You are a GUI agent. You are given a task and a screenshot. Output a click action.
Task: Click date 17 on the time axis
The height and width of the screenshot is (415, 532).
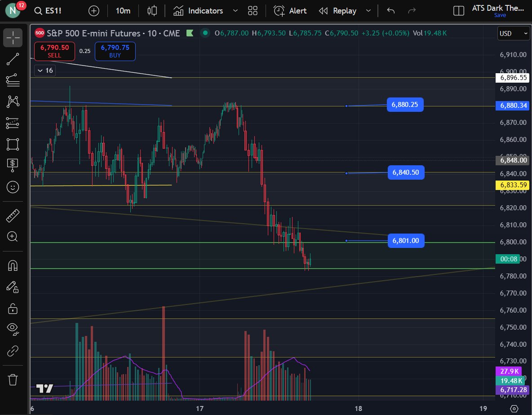tap(200, 409)
